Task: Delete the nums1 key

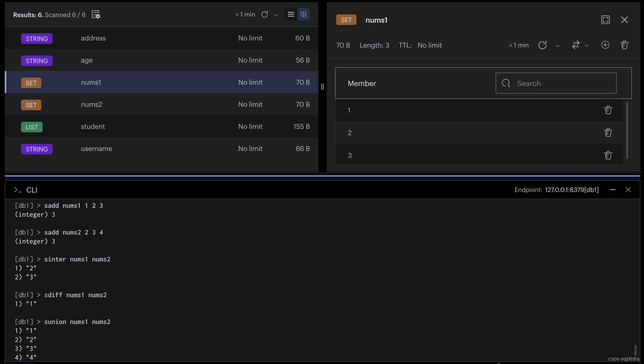Action: [624, 45]
